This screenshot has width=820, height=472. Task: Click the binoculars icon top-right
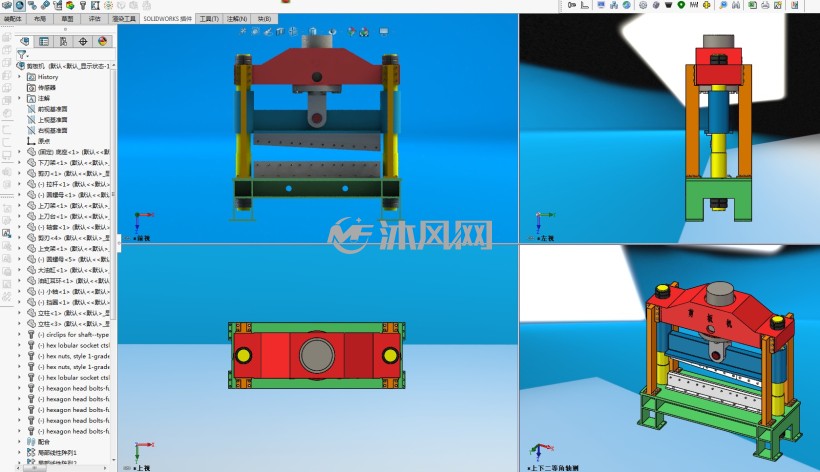pyautogui.click(x=736, y=5)
